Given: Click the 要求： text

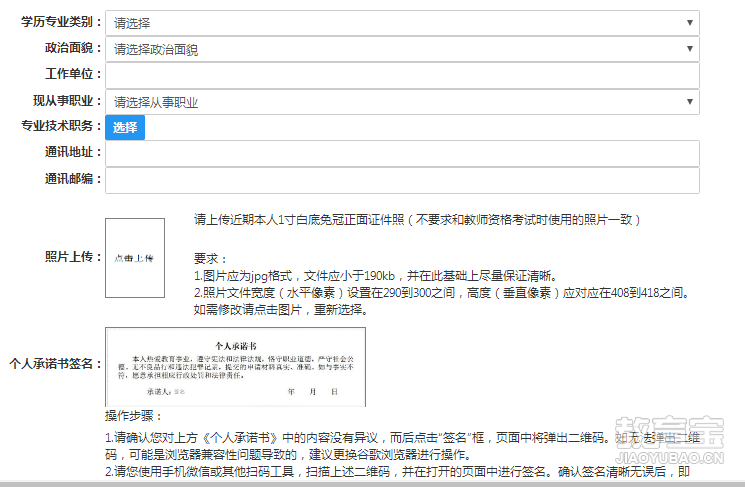Looking at the screenshot, I should pos(210,259).
